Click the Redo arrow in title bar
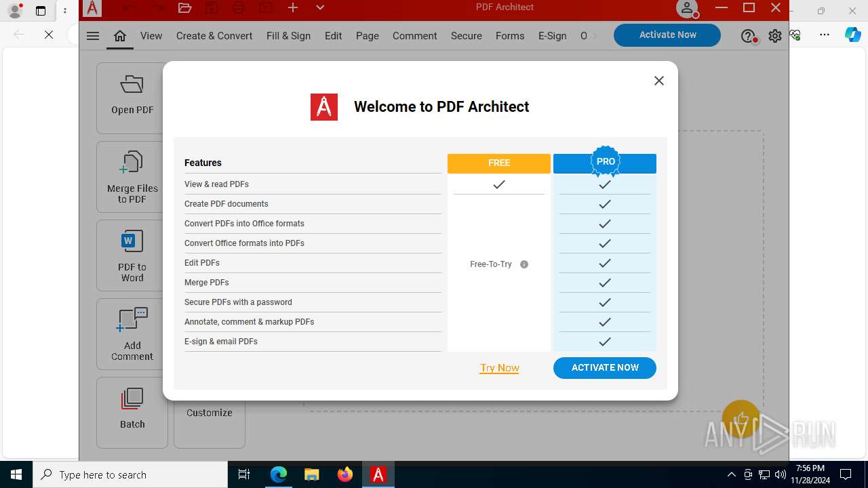 157,8
